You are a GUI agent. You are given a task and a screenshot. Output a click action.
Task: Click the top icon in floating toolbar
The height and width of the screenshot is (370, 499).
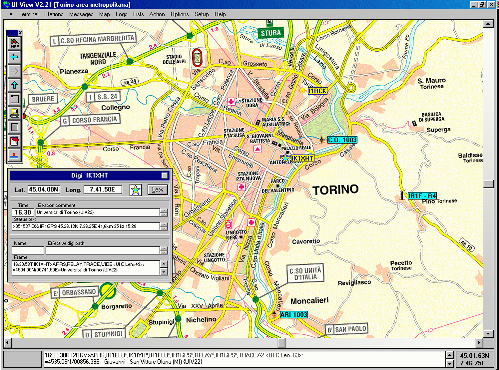click(x=14, y=43)
